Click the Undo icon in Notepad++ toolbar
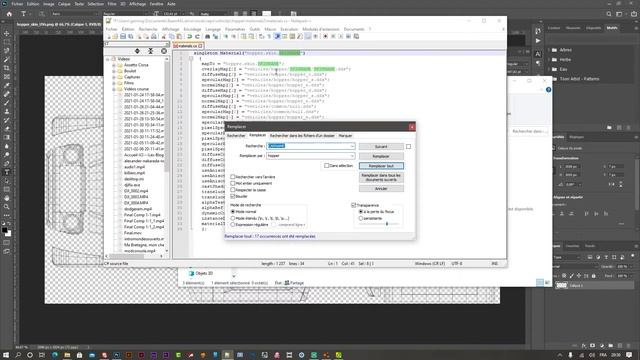 coord(190,36)
